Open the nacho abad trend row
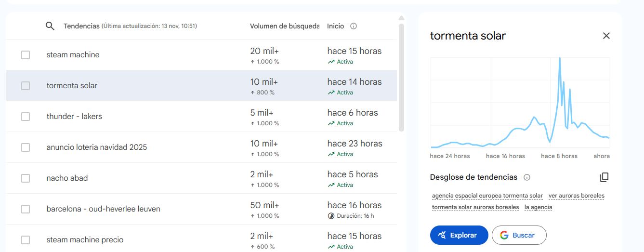Viewport: 644px width, 252px height. (x=201, y=178)
